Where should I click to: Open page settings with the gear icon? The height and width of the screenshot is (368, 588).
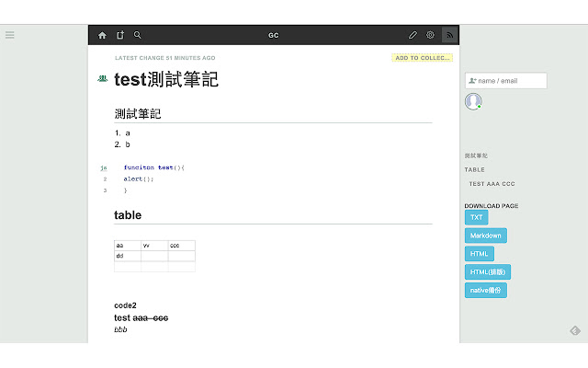click(x=430, y=35)
